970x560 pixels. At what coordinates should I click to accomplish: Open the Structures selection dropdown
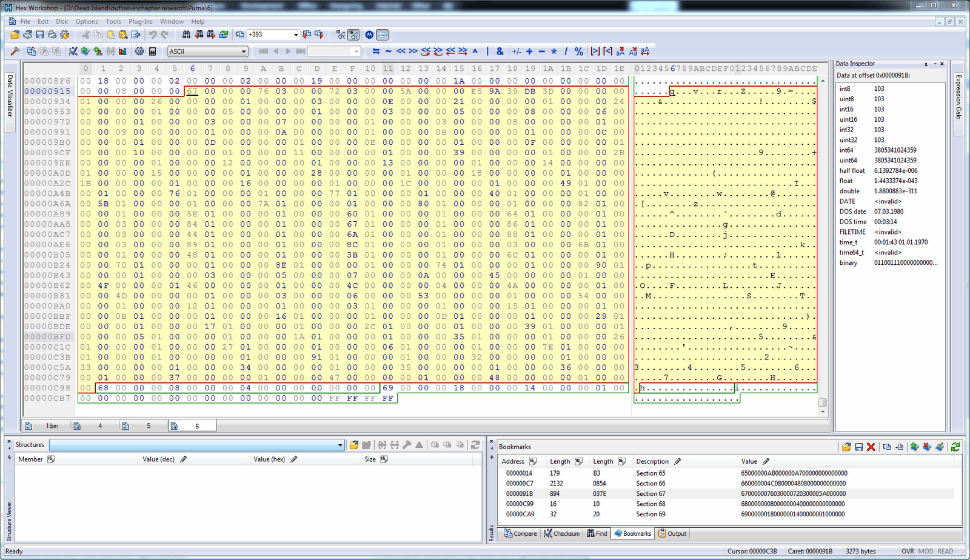tap(340, 445)
